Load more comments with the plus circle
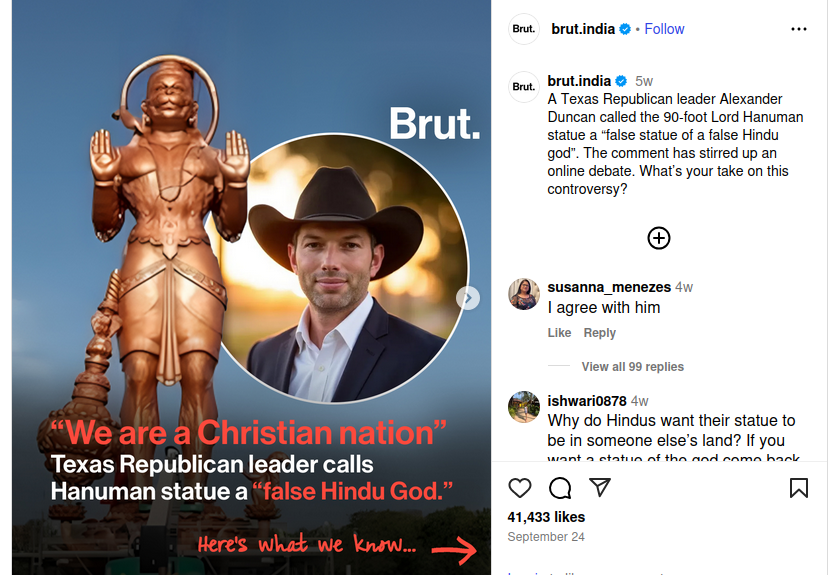Screen dimensions: 829x575 (x=659, y=238)
